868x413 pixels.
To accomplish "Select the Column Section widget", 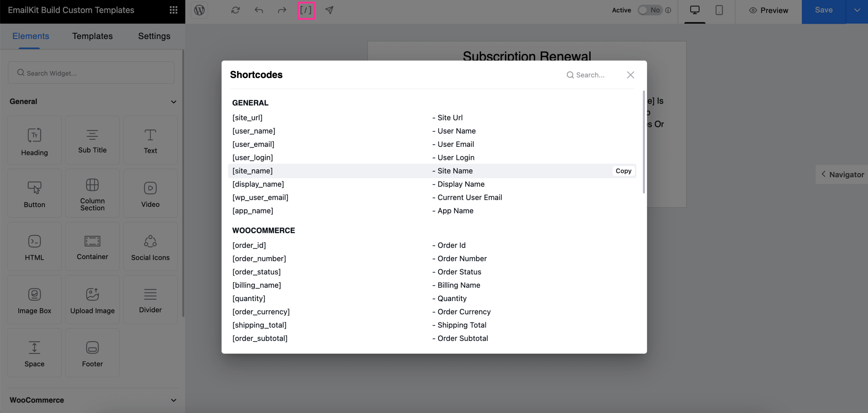I will 92,193.
